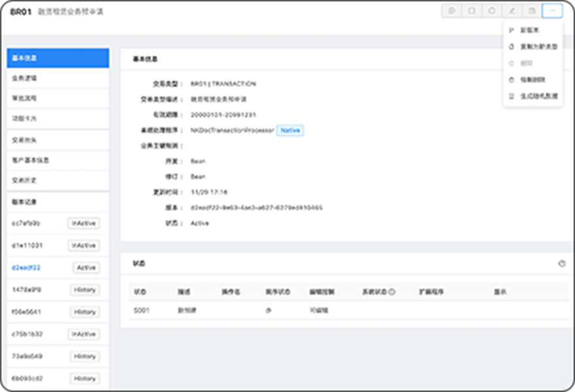Toggle the three-dots more actions dropdown
This screenshot has height=392, width=575.
552,11
